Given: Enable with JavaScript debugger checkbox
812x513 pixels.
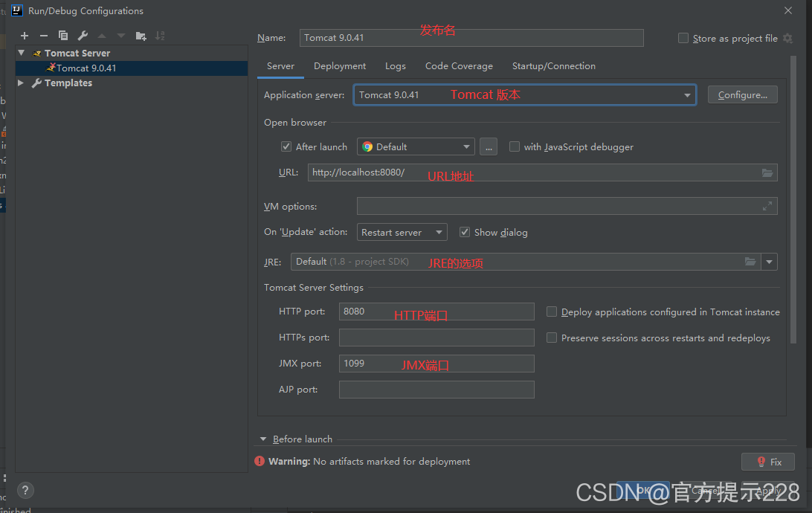Looking at the screenshot, I should [x=515, y=146].
